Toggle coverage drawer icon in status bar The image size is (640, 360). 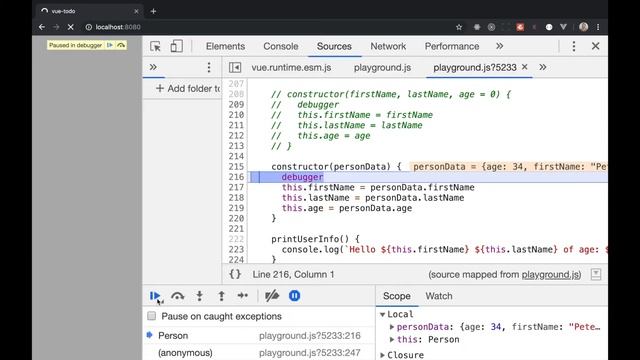[596, 274]
